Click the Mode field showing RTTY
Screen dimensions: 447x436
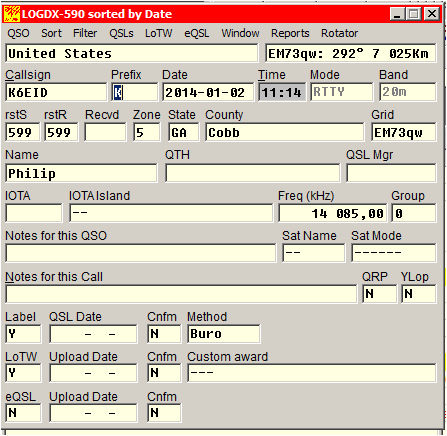click(x=341, y=92)
